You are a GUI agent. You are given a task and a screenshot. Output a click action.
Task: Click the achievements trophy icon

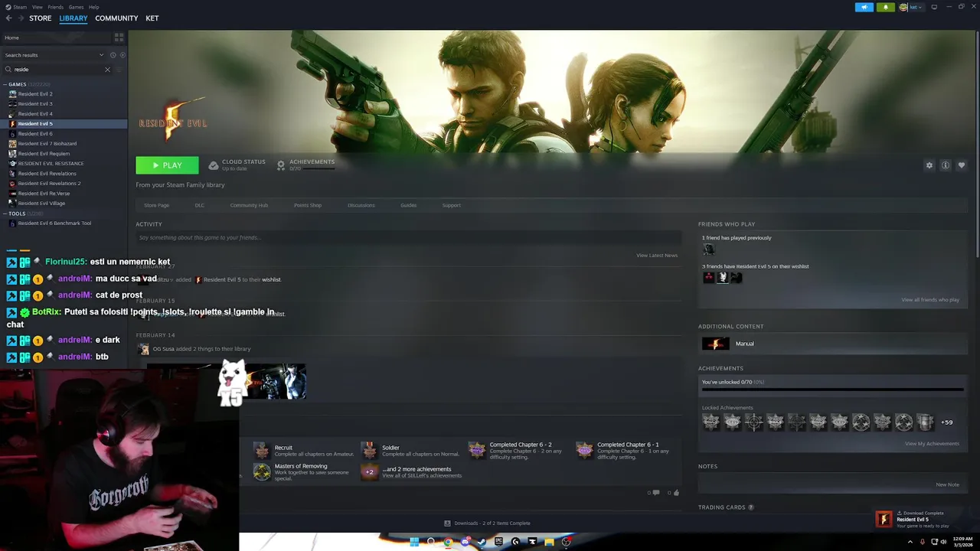tap(281, 165)
